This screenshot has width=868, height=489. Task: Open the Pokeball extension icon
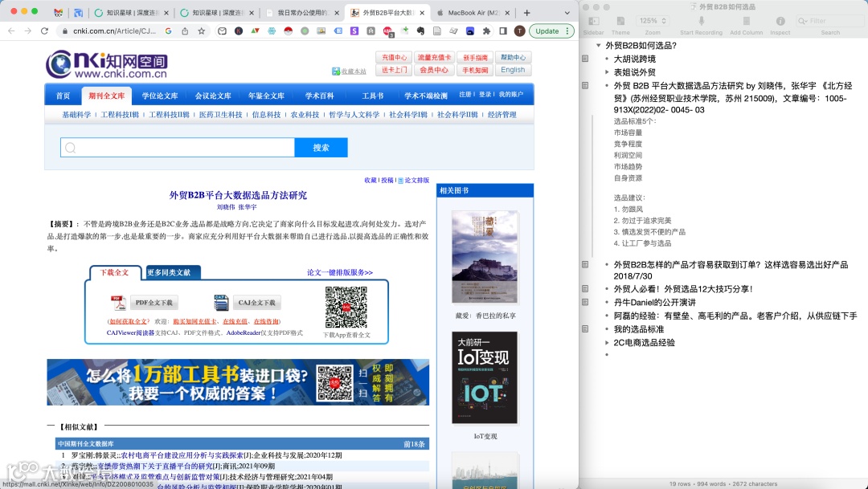[x=288, y=31]
